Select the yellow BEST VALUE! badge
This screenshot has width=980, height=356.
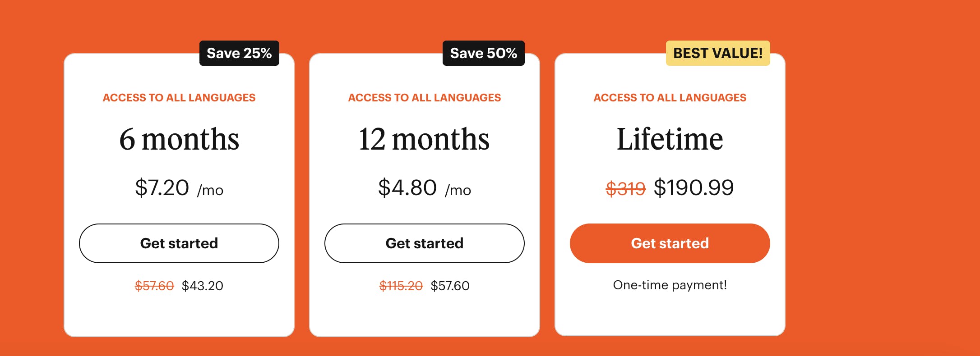click(718, 53)
